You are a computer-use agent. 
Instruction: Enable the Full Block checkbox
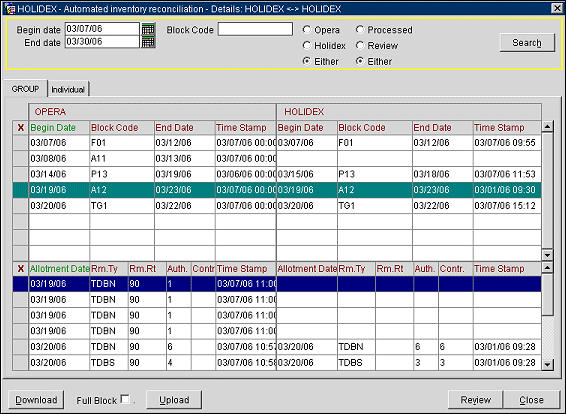tap(125, 399)
